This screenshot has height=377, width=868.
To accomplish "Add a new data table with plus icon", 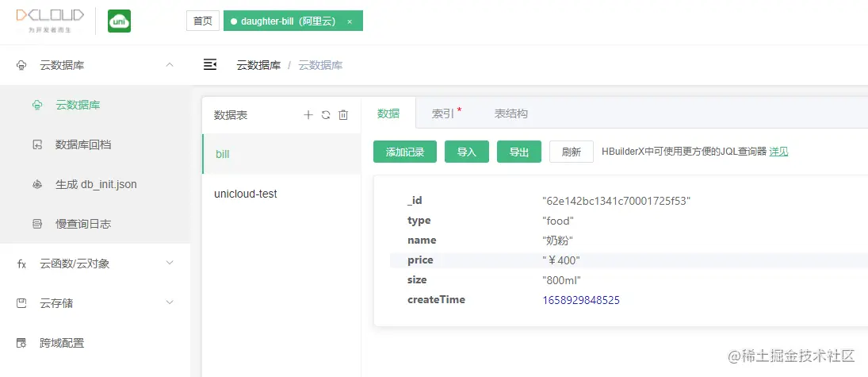I will coord(309,115).
